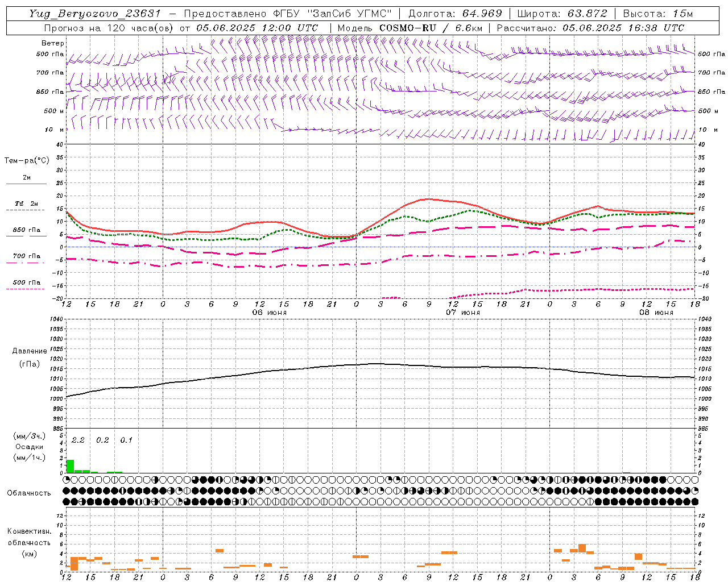Click the 'Конвективн.' convective cloud label
Image resolution: width=728 pixels, height=582 pixels.
29,531
